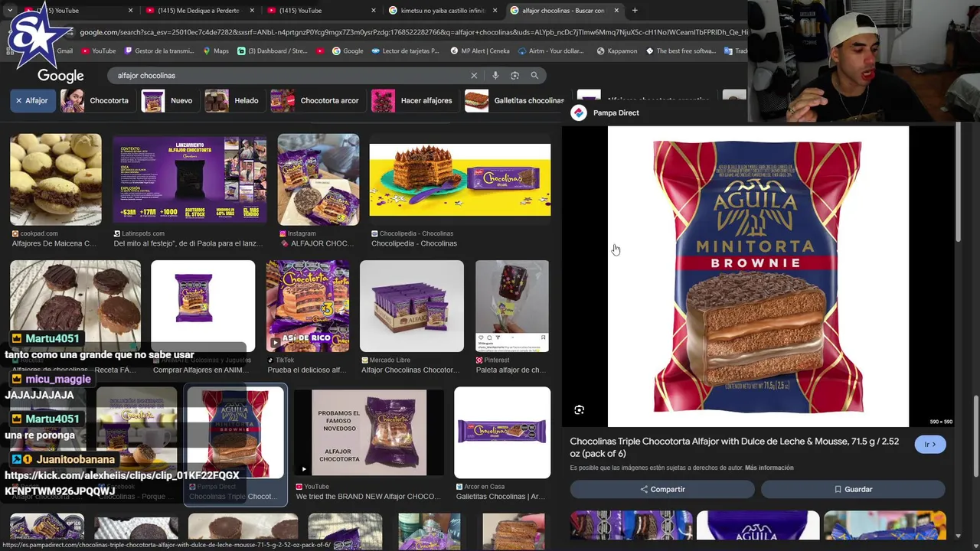Submit search with magnifying glass icon
Viewport: 980px width, 551px height.
pyautogui.click(x=534, y=76)
